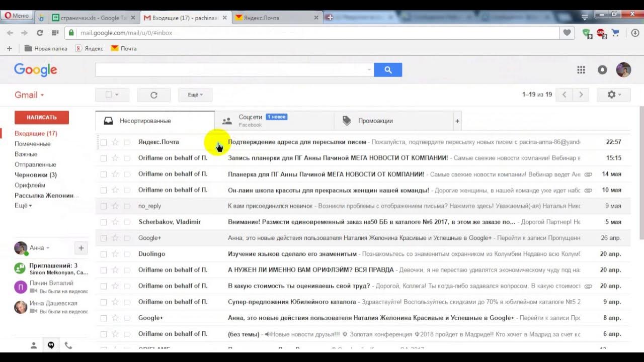The width and height of the screenshot is (644, 362).
Task: Open the Adblock Plus extension
Action: 601,33
